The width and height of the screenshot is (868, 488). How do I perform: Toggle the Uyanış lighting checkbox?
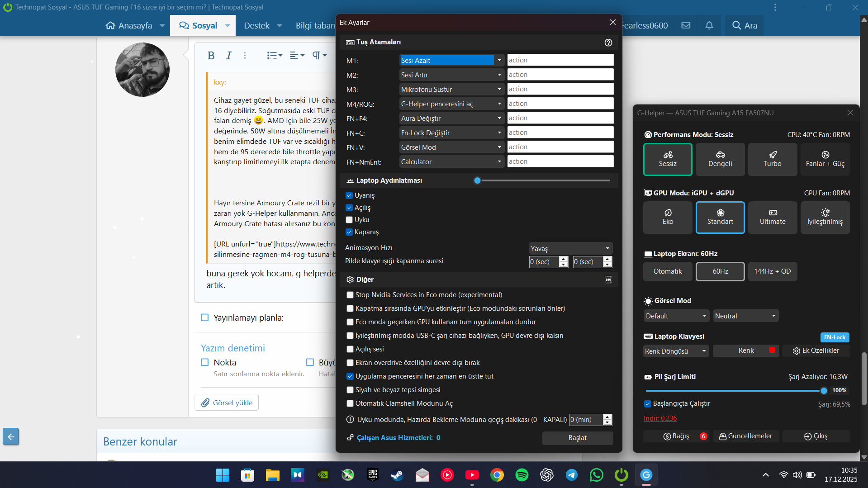(x=349, y=195)
